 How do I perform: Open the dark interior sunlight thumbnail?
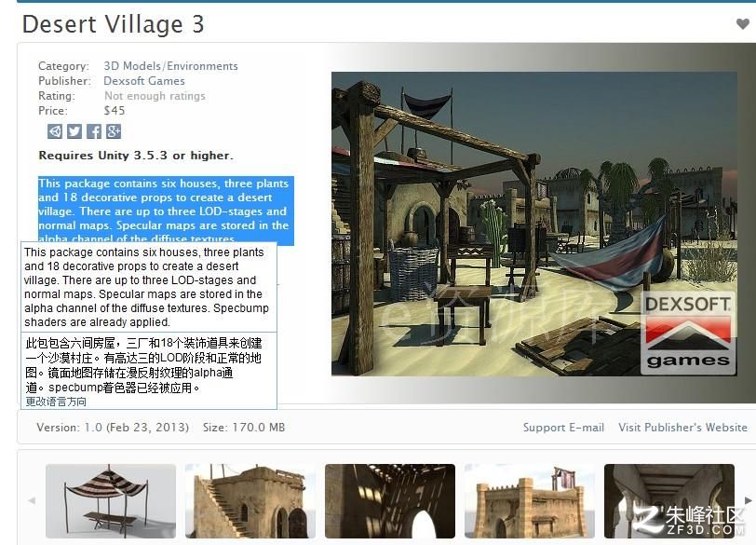390,501
